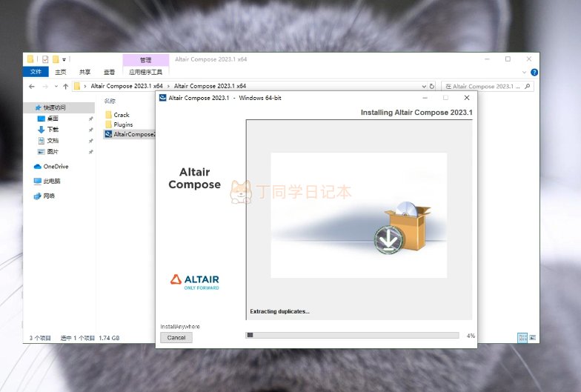581x392 pixels.
Task: Open the Plugins folder in Explorer
Action: [123, 124]
